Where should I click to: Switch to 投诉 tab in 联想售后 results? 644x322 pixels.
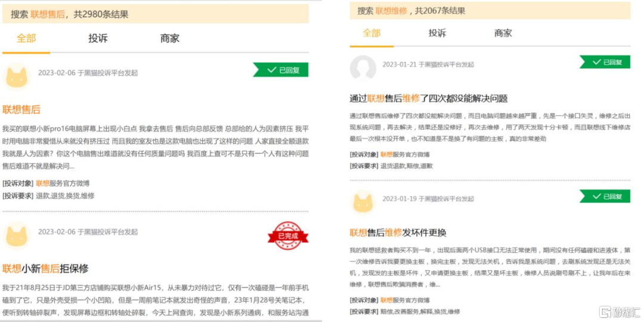(98, 38)
